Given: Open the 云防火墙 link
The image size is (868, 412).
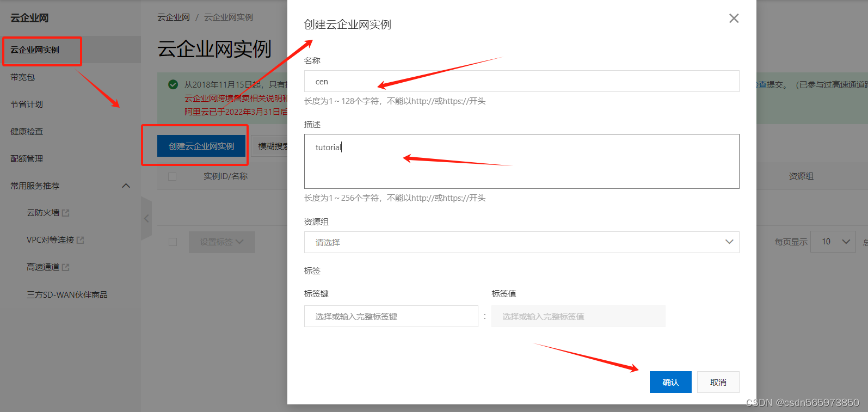Looking at the screenshot, I should pos(43,213).
